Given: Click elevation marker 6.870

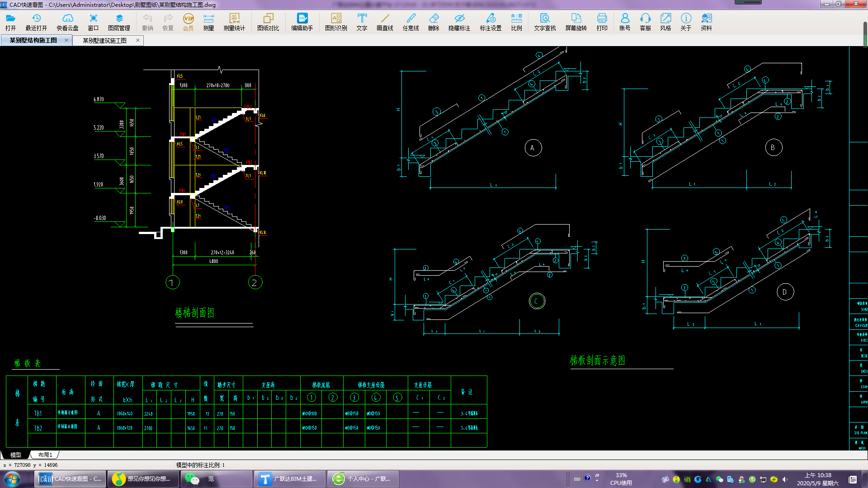Looking at the screenshot, I should tap(99, 99).
